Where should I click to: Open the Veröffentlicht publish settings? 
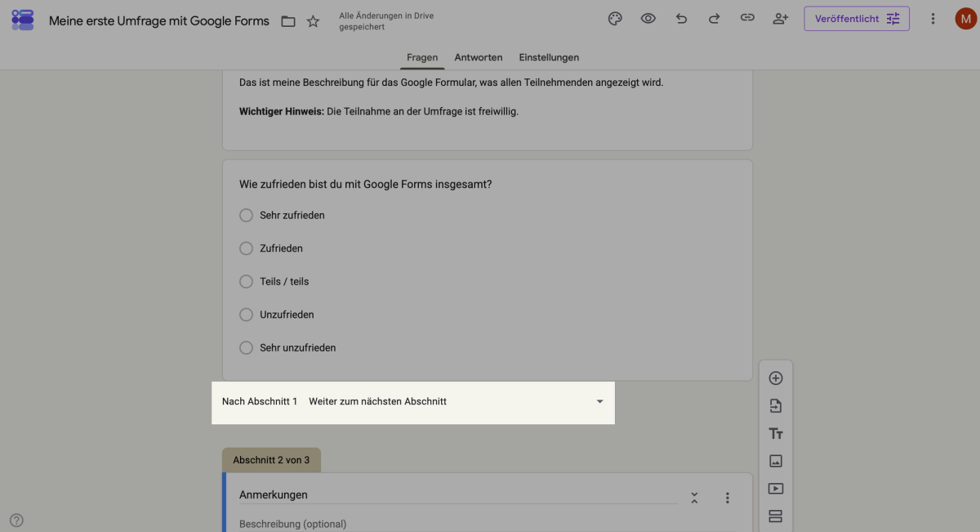857,19
